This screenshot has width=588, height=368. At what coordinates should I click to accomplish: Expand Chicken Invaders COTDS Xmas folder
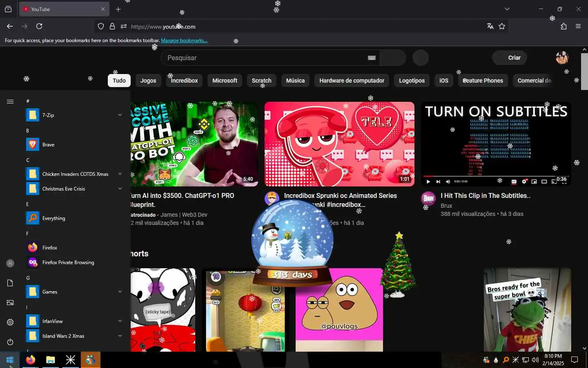coord(120,174)
